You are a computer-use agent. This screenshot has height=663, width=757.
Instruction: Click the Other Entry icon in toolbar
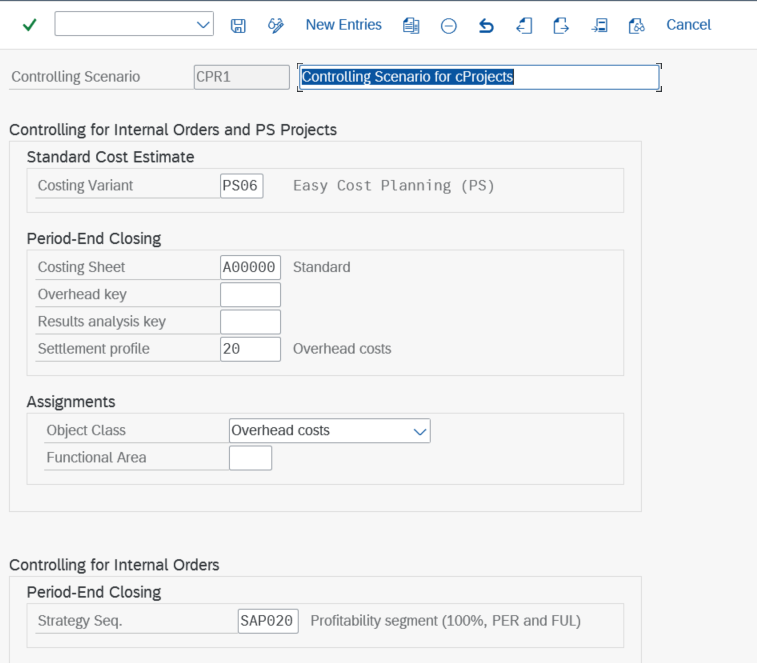coord(599,26)
